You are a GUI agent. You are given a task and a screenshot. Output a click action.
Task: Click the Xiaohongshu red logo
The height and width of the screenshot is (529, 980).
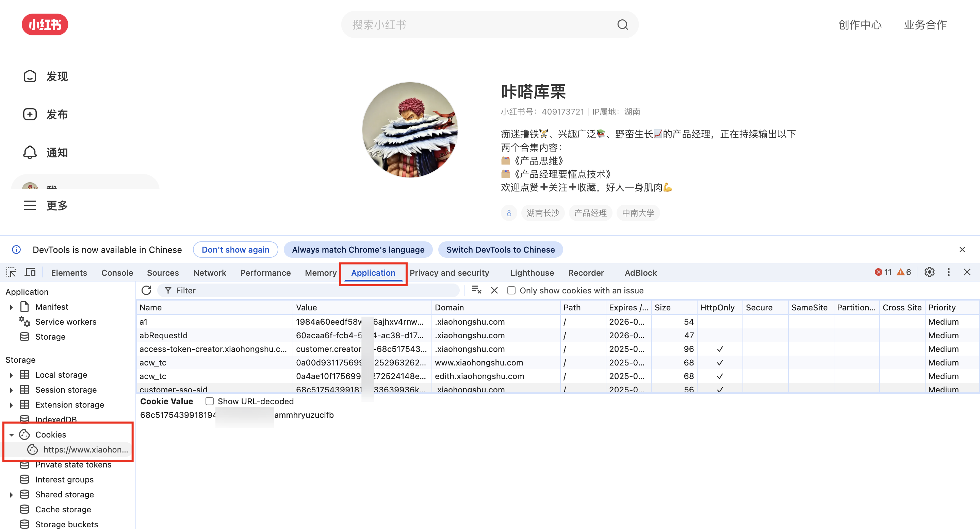[x=45, y=25]
